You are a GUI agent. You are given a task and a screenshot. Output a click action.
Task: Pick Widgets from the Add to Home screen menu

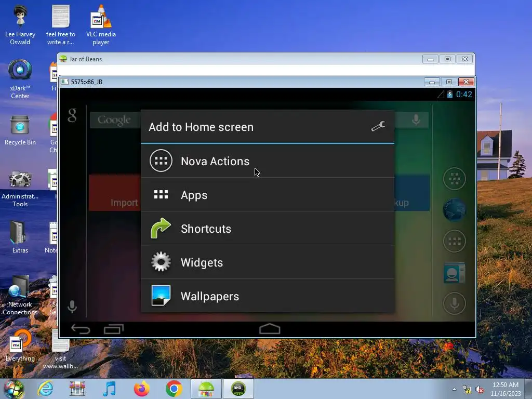click(x=268, y=262)
